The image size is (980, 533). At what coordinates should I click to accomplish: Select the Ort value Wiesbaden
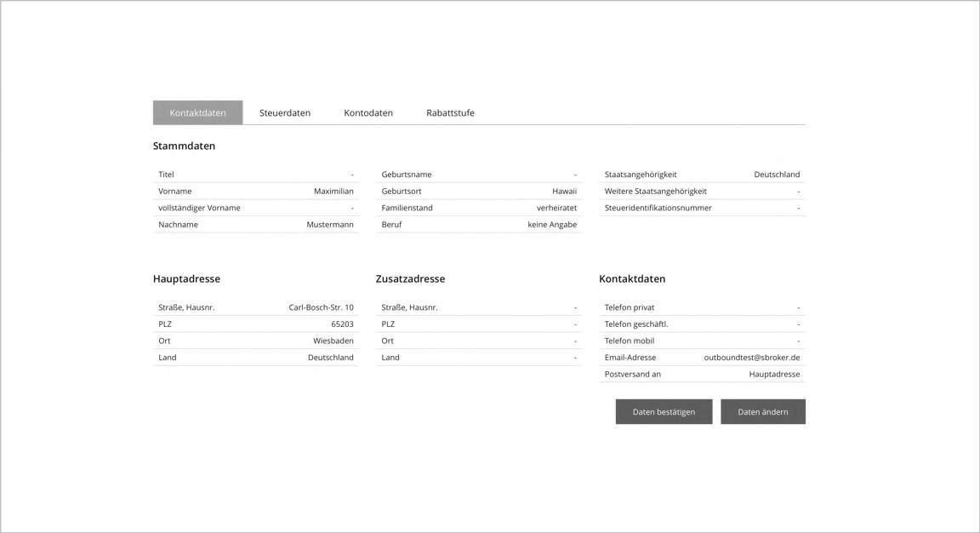click(333, 341)
